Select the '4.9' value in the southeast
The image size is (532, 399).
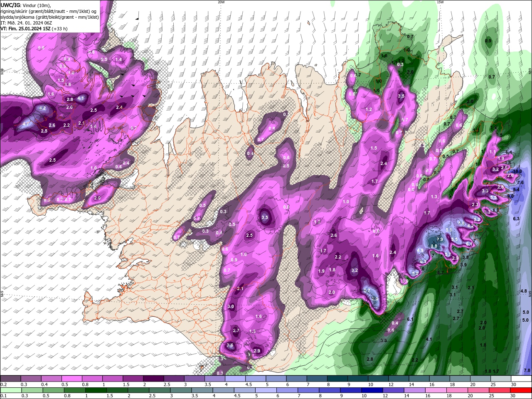point(420,251)
